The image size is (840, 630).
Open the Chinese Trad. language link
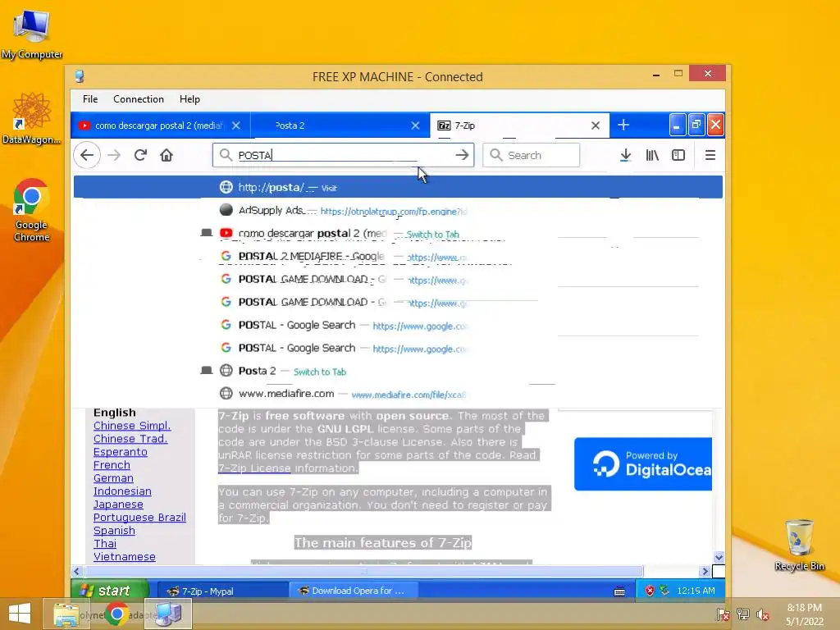tap(130, 439)
